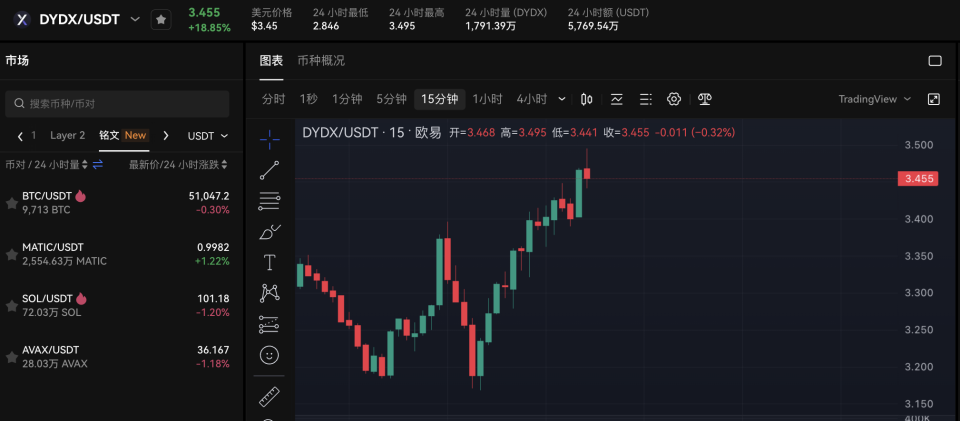The width and height of the screenshot is (960, 421).
Task: Select the 1分钟 interval
Action: (347, 99)
